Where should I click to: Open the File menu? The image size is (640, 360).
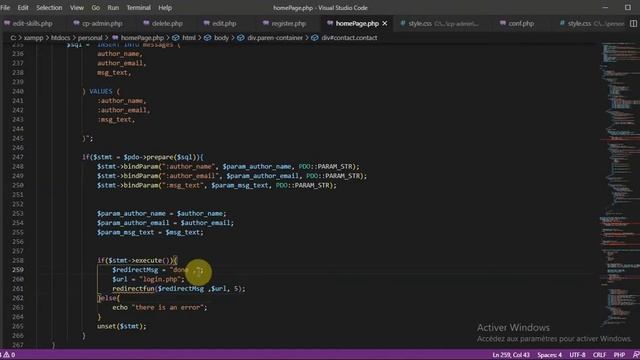(5, 8)
